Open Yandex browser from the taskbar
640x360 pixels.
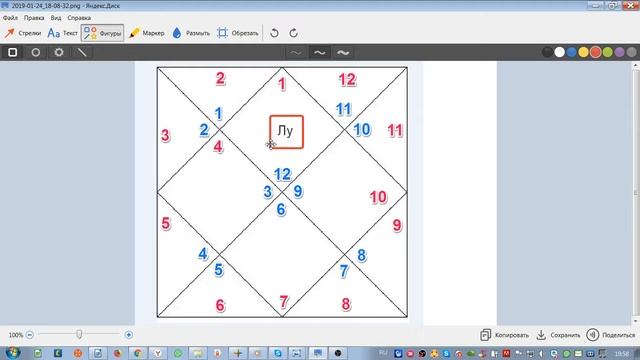point(158,353)
